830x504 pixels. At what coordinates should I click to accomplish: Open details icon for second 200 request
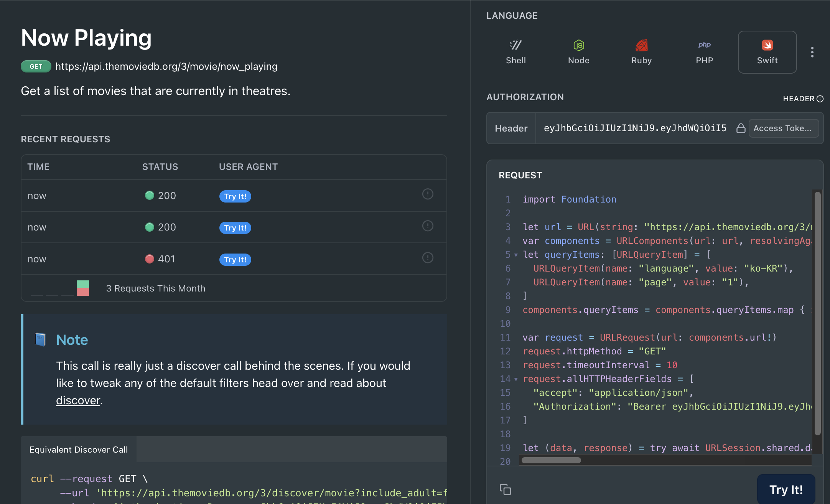tap(428, 226)
